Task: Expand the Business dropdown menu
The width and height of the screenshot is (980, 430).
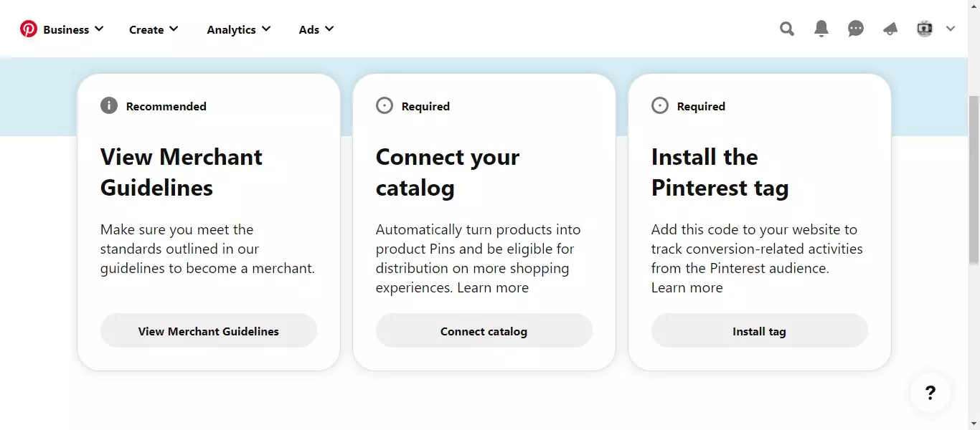Action: tap(73, 29)
